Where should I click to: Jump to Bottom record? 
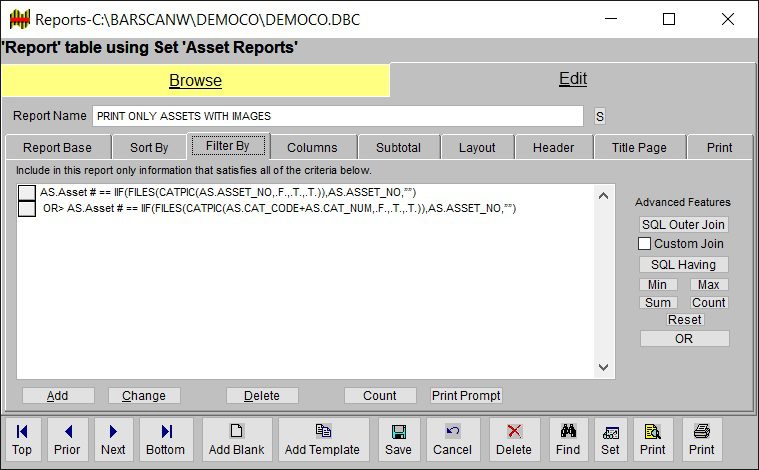(x=166, y=440)
